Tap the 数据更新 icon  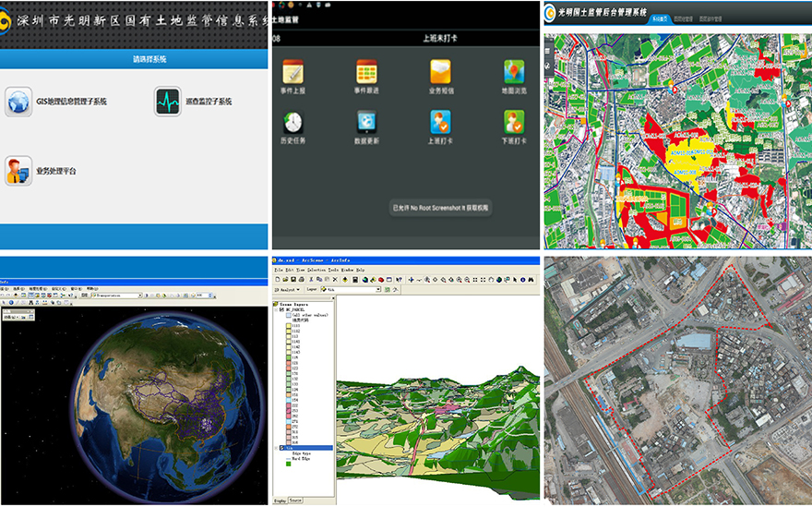tap(366, 122)
